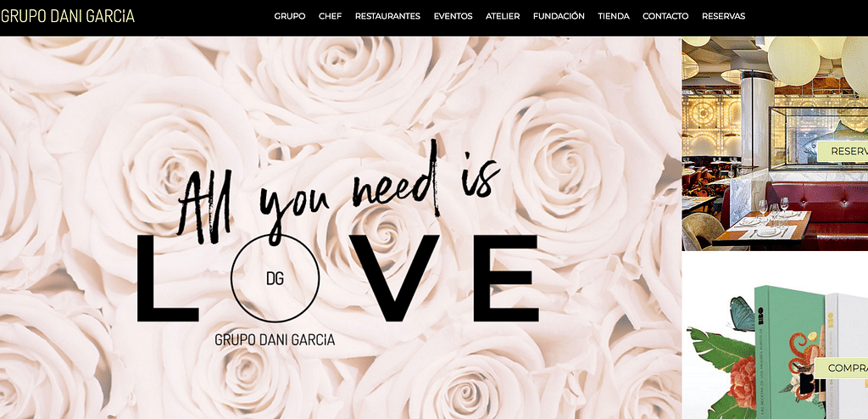Click the DG circle emblem in banner
Viewport: 868px width, 419px height.
275,277
